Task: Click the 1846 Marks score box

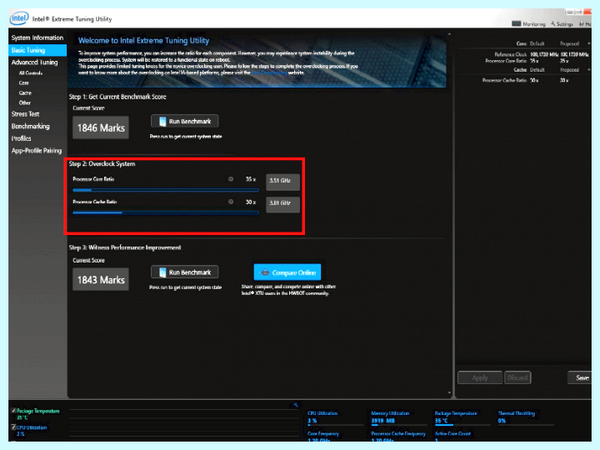Action: tap(101, 127)
